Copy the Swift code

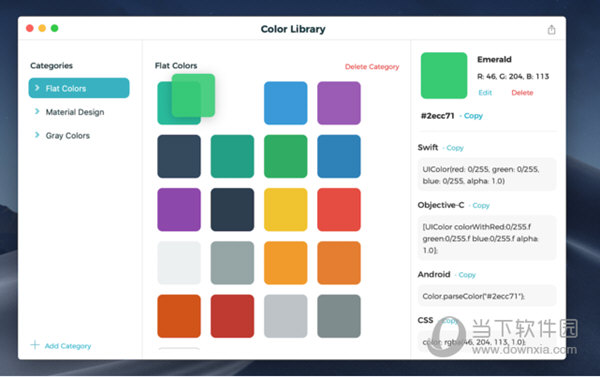(x=455, y=148)
